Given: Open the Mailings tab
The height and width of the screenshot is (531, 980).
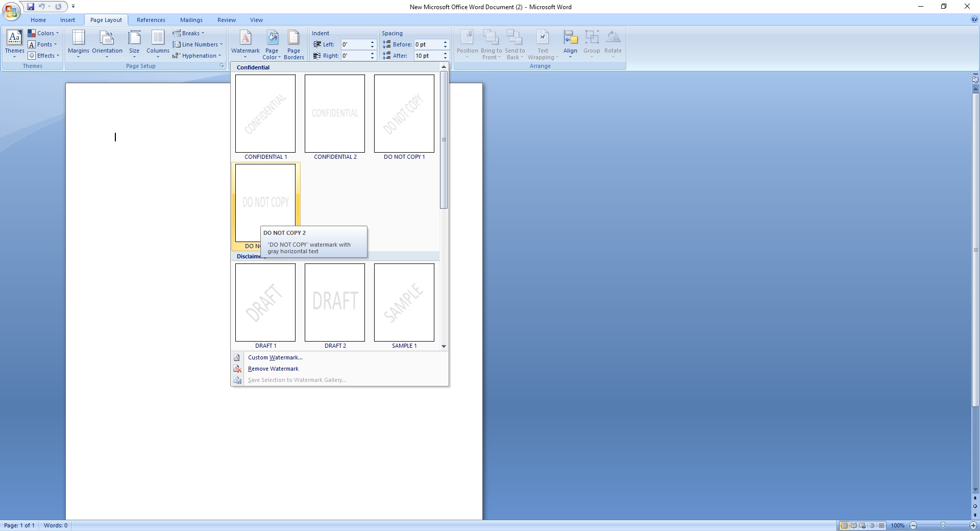Looking at the screenshot, I should (x=191, y=20).
